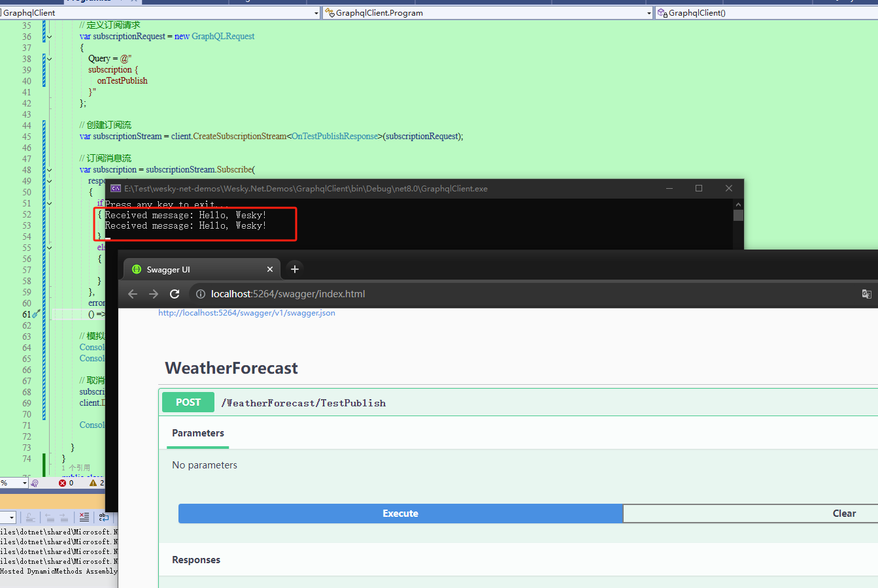Collapse the code region at line 38
Image resolution: width=878 pixels, height=588 pixels.
coord(49,59)
